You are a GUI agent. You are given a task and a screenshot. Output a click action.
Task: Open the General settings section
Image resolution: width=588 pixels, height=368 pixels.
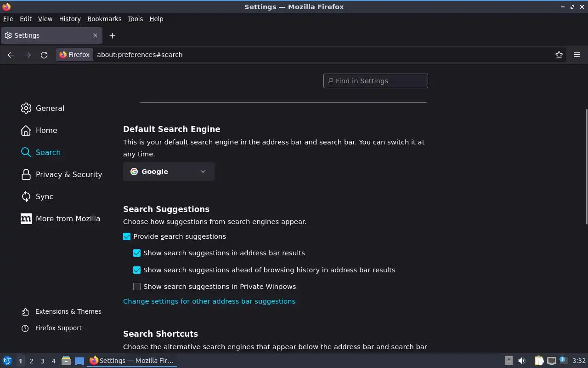pos(43,108)
